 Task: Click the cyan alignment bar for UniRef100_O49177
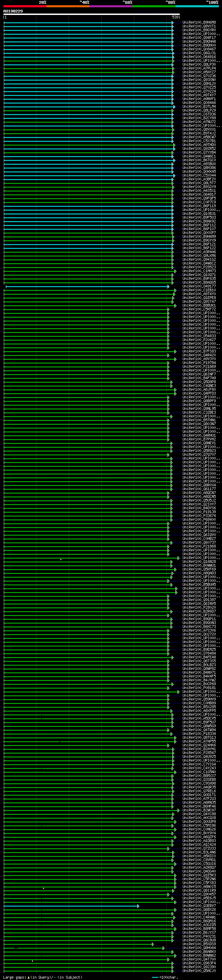click(87, 286)
